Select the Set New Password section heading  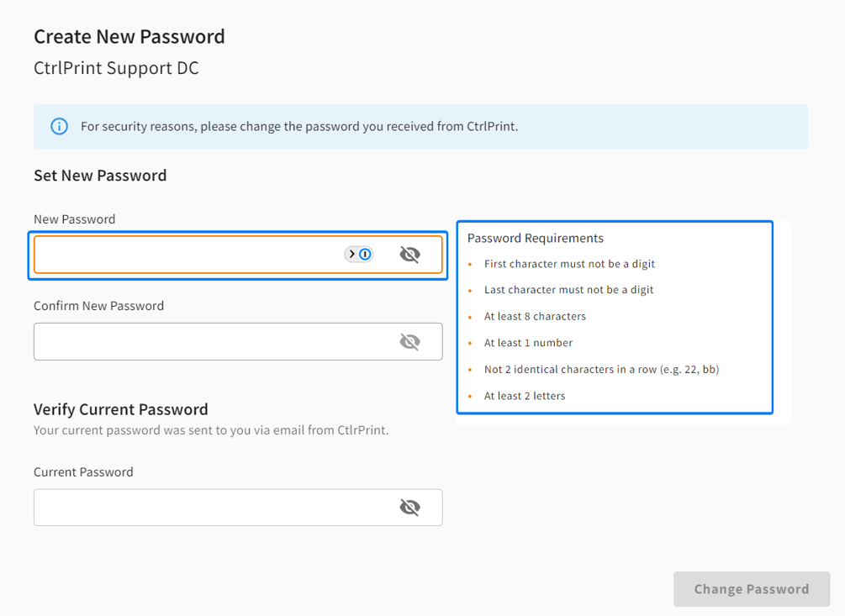(100, 175)
